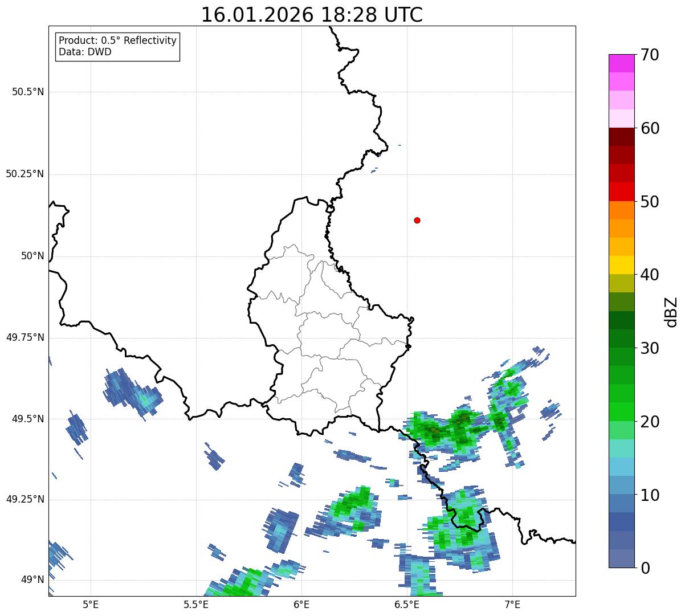Screen dimensions: 685x616
Task: Click the '7°E' longitude label
Action: click(x=512, y=604)
